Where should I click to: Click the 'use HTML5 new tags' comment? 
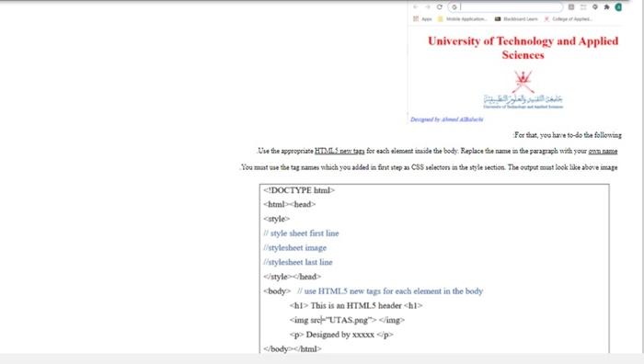pyautogui.click(x=390, y=291)
